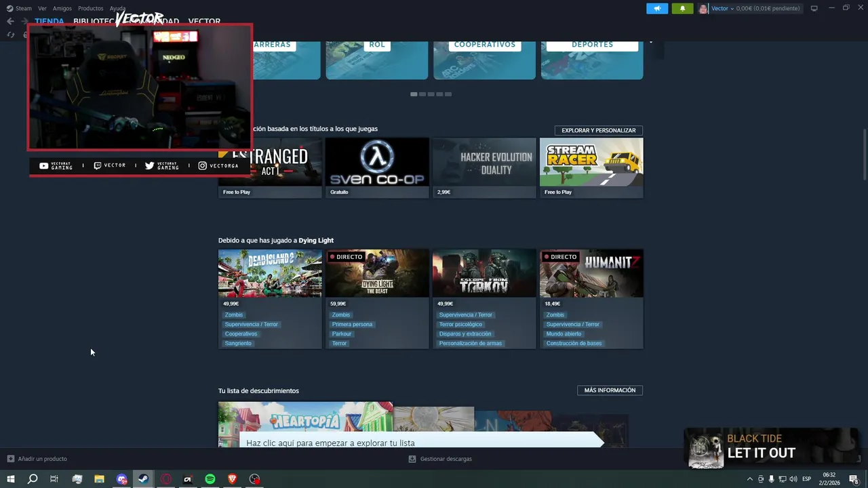Click Terror psicológico tag under Tarkov
The height and width of the screenshot is (488, 868).
460,324
